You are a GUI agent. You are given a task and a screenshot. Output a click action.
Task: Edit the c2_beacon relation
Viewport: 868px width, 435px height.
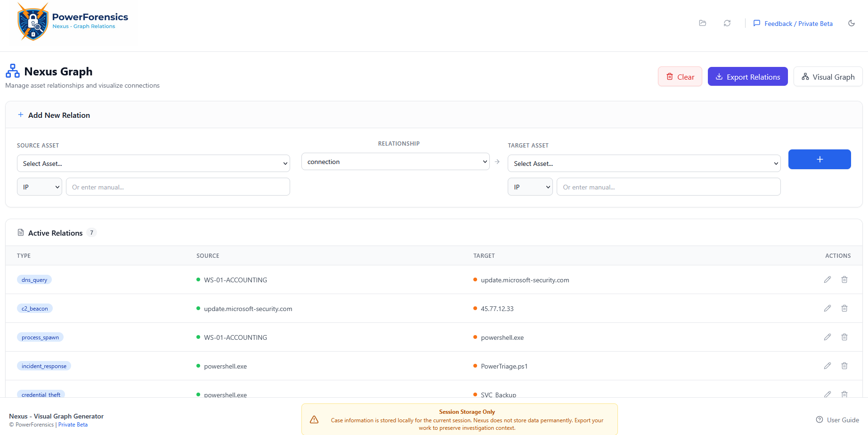[827, 308]
